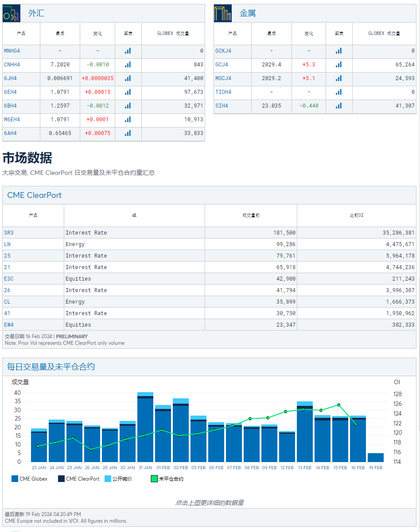This screenshot has width=420, height=532.
Task: Open chart icon for 6JH4 row
Action: click(x=128, y=78)
